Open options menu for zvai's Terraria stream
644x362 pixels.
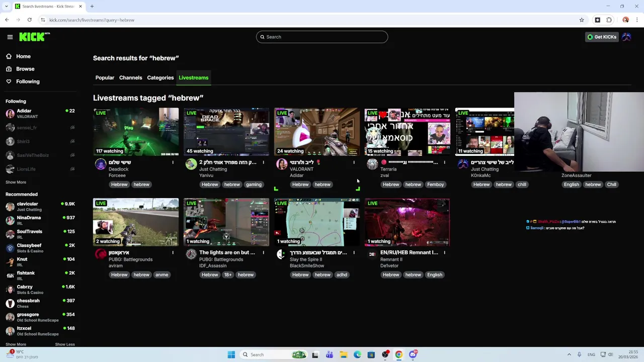pyautogui.click(x=444, y=162)
